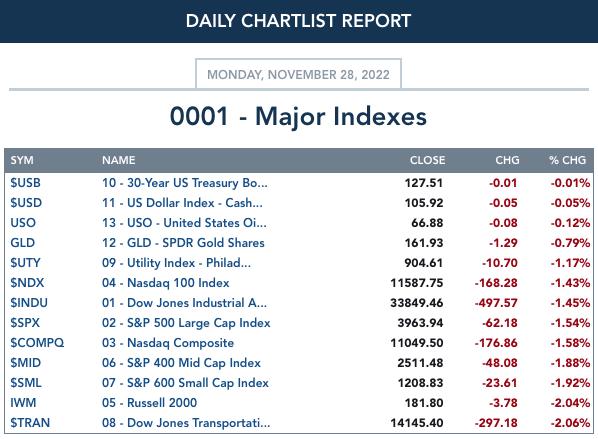Click the 0001 - Major Indexes title
Screen dimensions: 598x439
coord(298,116)
